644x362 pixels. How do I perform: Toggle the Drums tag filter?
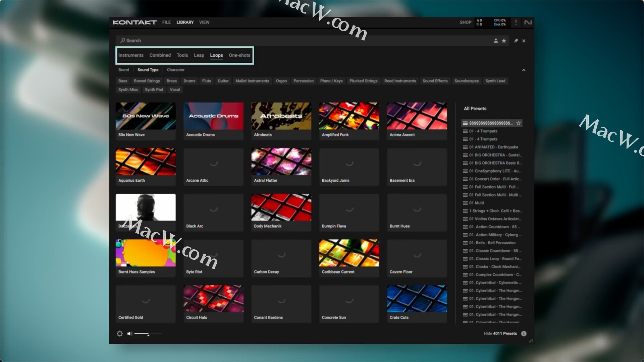[x=189, y=81]
